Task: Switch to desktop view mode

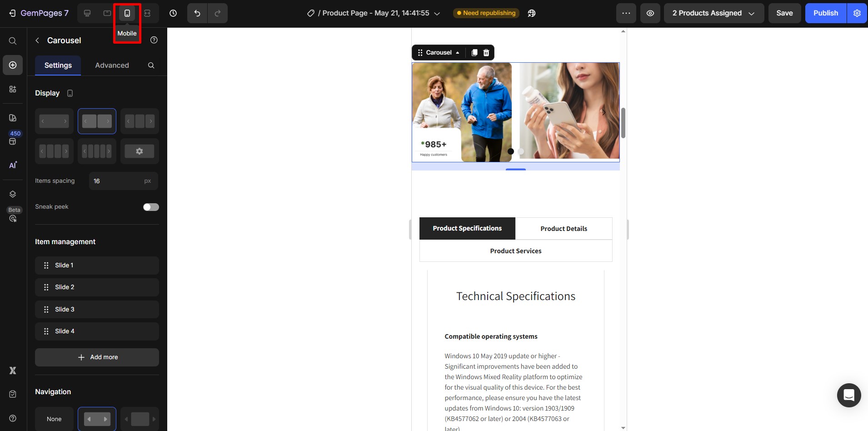Action: tap(87, 13)
